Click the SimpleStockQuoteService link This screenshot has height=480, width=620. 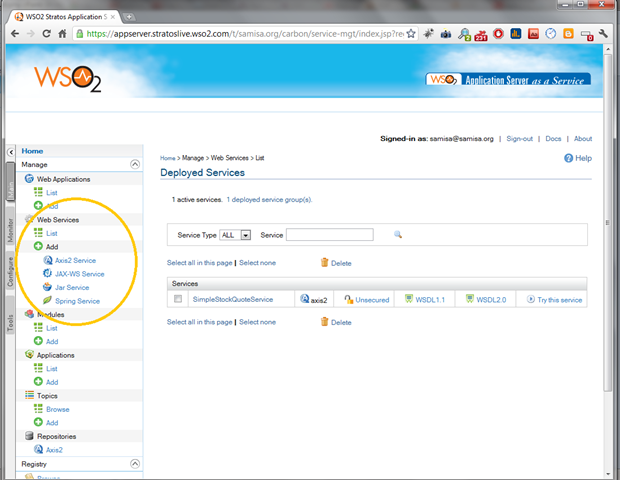pos(233,299)
